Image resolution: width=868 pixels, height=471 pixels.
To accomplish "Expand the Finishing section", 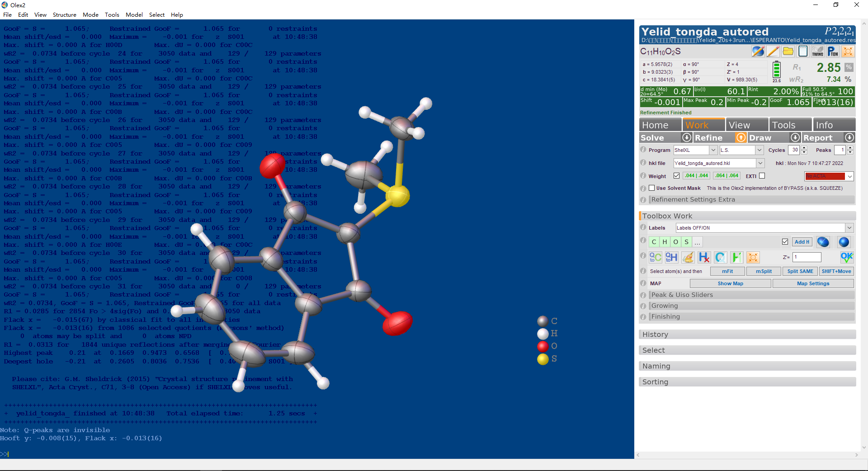I will (x=752, y=316).
